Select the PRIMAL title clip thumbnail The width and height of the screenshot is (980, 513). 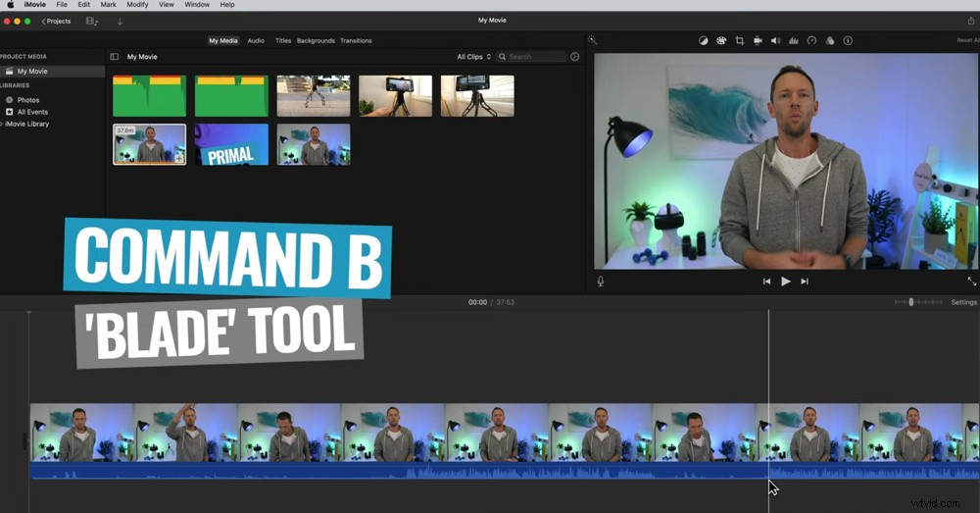click(231, 144)
